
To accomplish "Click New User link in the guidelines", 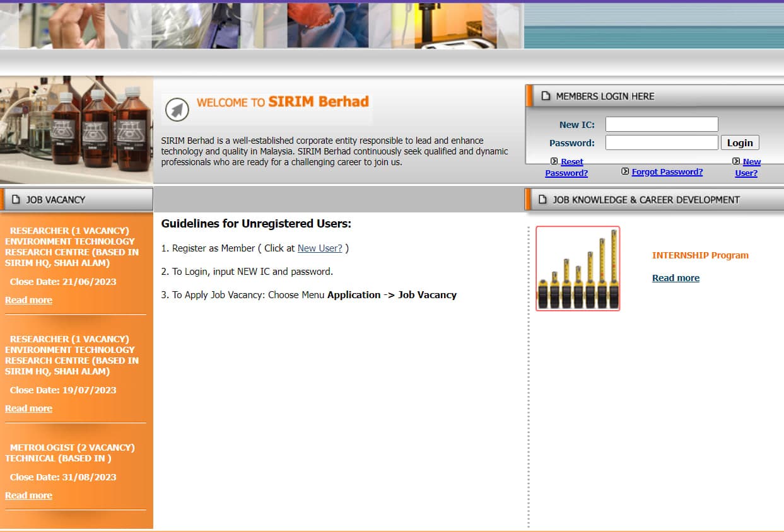I will [320, 248].
